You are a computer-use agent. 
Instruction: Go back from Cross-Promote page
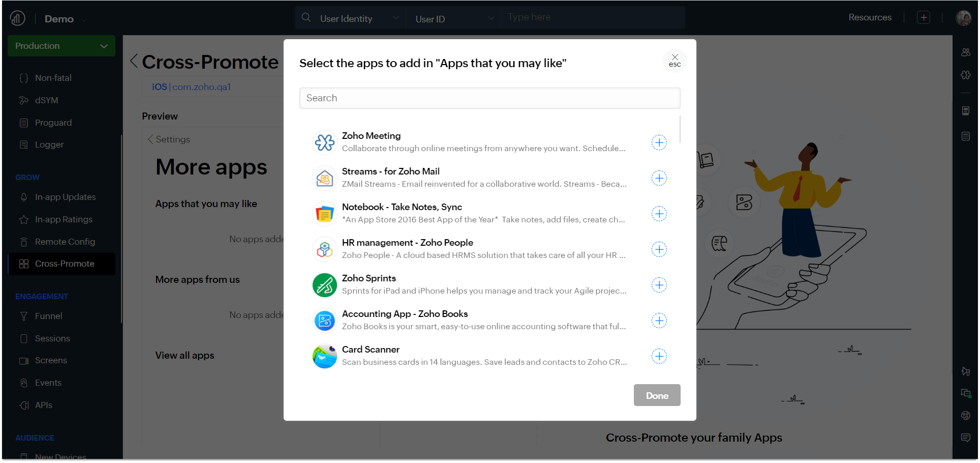134,62
